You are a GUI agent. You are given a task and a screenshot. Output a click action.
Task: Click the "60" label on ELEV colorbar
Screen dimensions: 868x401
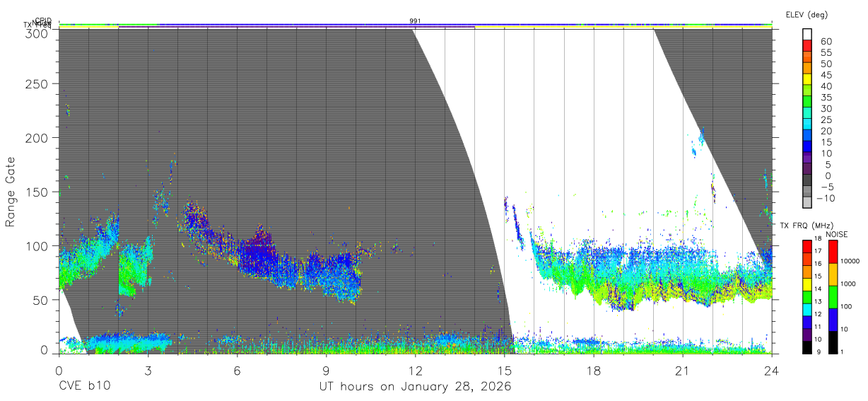tap(826, 41)
